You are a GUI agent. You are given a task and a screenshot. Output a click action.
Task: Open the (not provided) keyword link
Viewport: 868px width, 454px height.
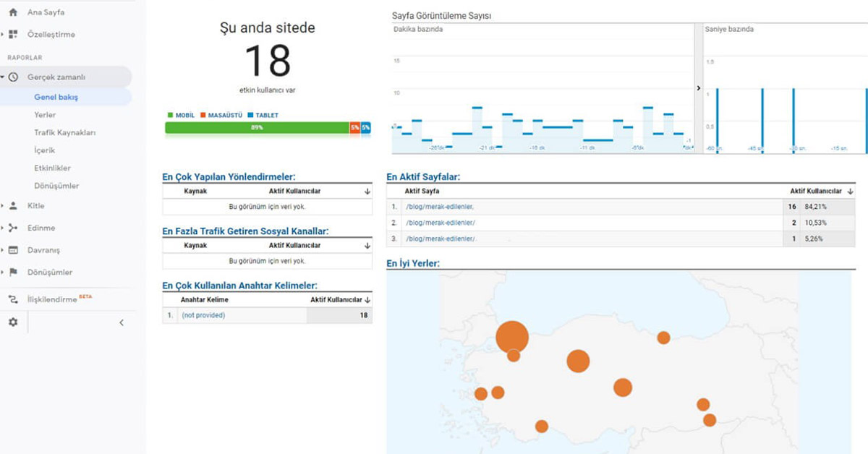pos(203,315)
